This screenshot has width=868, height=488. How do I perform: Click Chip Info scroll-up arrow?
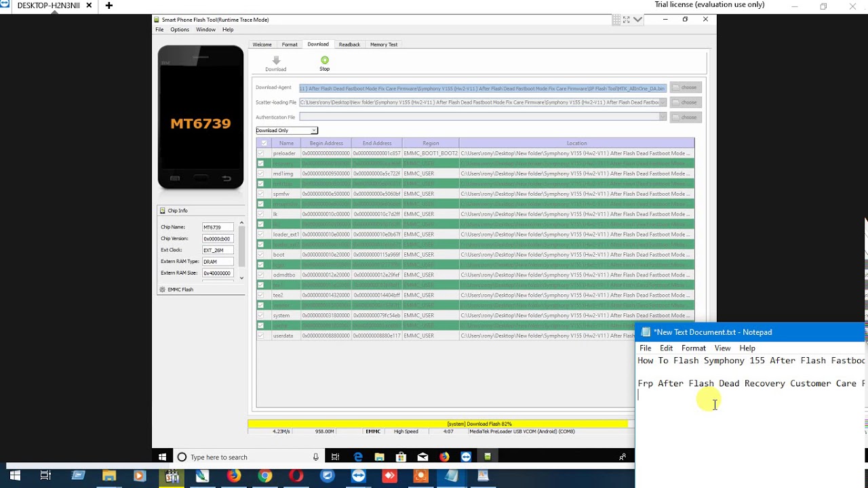[241, 223]
